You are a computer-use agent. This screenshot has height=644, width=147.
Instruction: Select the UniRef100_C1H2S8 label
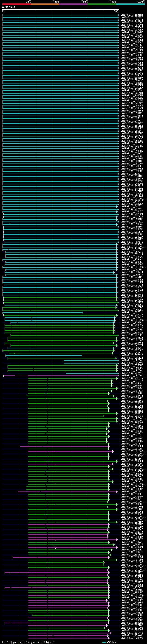[x=132, y=68]
